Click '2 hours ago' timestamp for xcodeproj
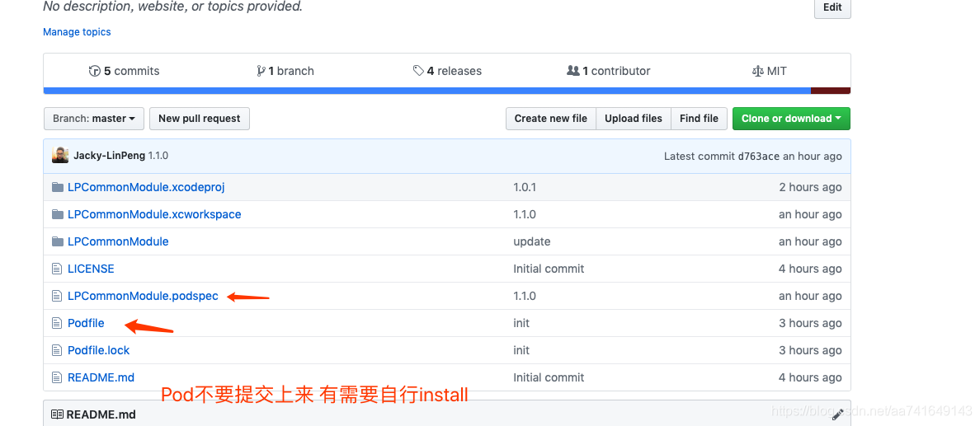This screenshot has width=980, height=426. pyautogui.click(x=811, y=187)
